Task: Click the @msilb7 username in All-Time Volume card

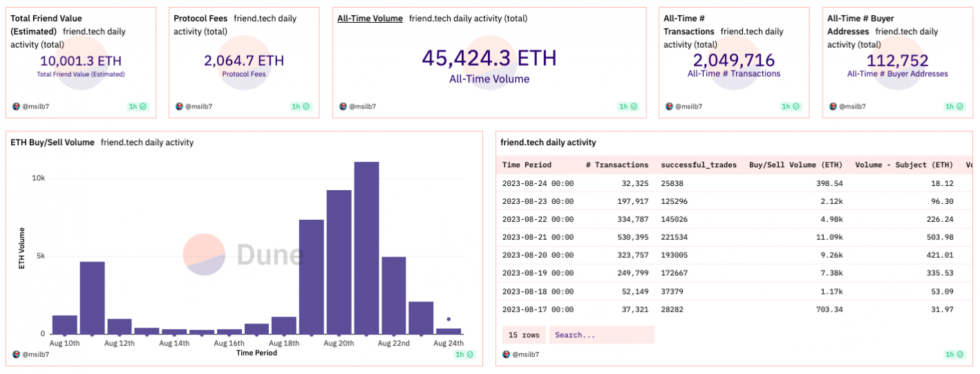Action: tap(363, 106)
